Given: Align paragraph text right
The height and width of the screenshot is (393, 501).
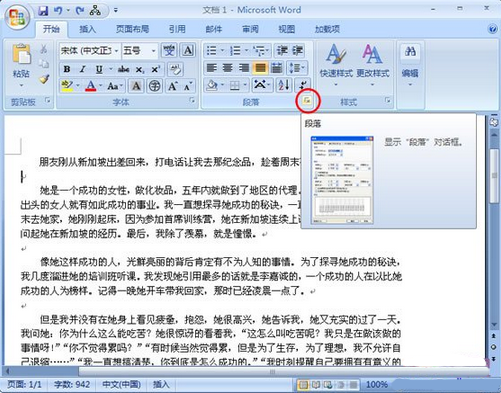Looking at the screenshot, I should click(x=244, y=68).
